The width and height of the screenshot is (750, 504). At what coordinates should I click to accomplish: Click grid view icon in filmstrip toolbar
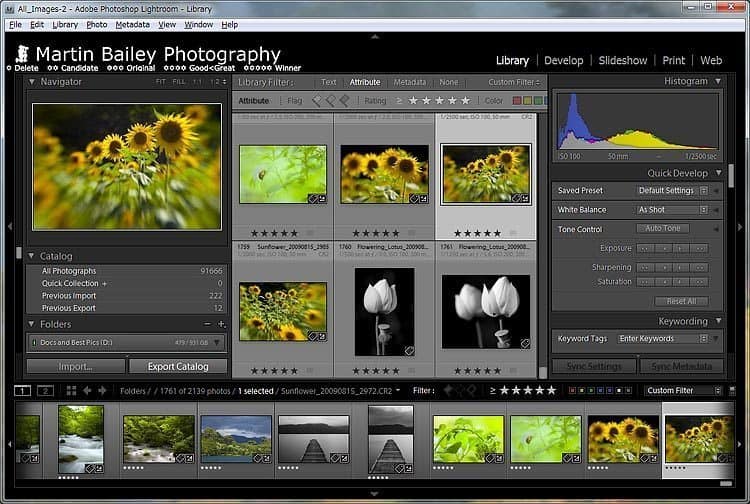[x=68, y=390]
